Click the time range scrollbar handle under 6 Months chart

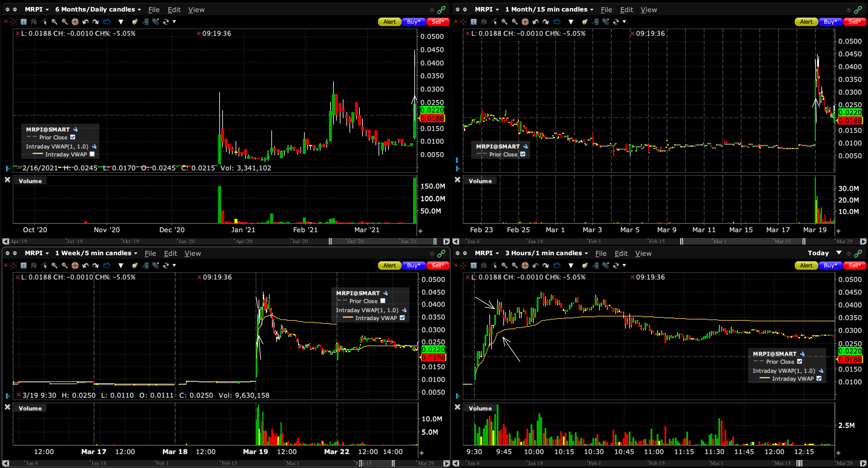click(383, 241)
